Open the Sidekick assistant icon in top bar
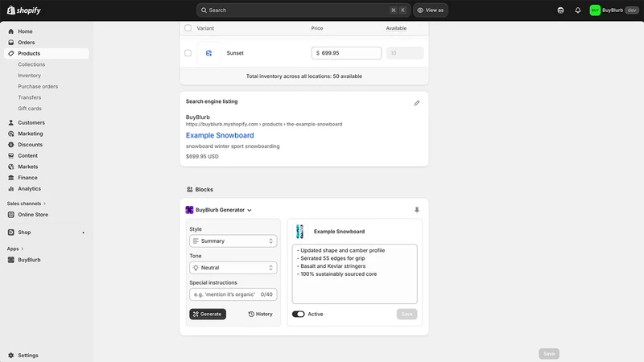The width and height of the screenshot is (644, 362). pyautogui.click(x=560, y=10)
